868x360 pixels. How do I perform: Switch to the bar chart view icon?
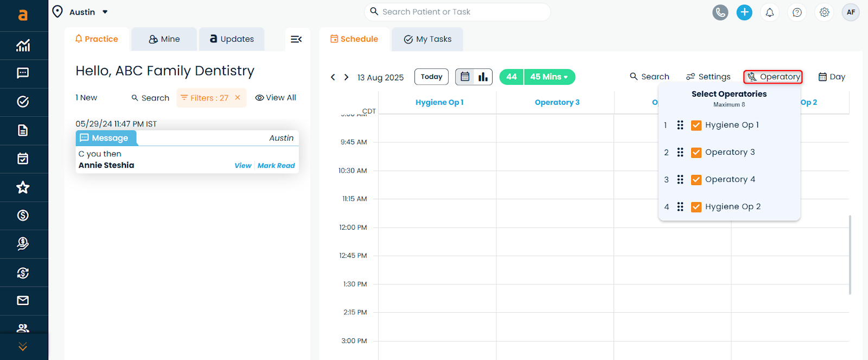click(x=483, y=77)
